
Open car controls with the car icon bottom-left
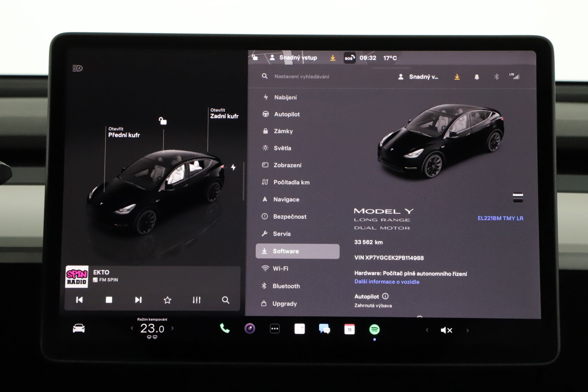click(78, 328)
